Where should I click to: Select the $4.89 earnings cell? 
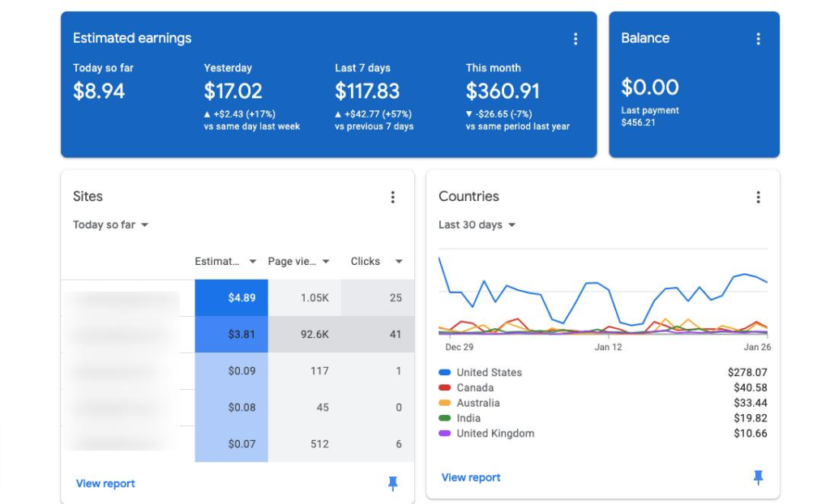pos(231,297)
